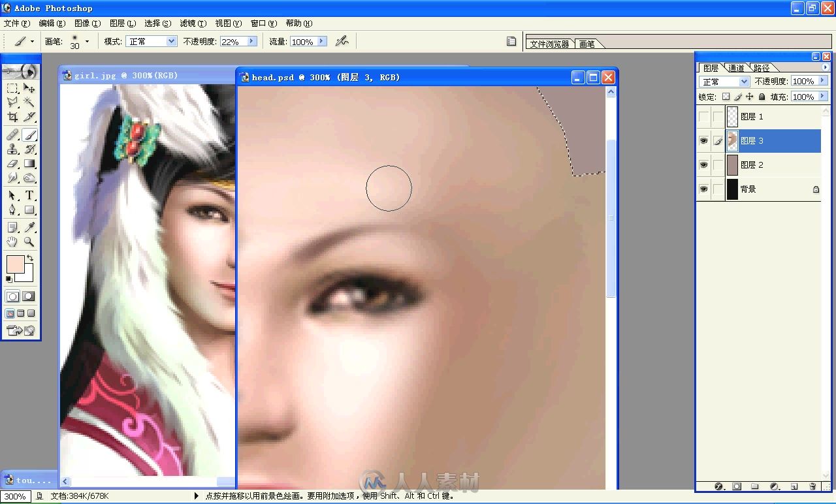This screenshot has width=836, height=504.
Task: Select the Rectangle shape tool
Action: click(29, 210)
